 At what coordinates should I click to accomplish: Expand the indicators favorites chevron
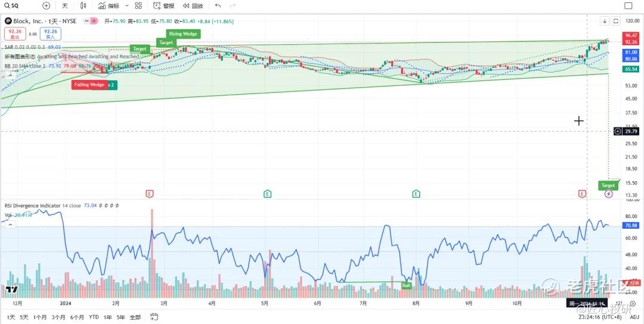[x=126, y=6]
